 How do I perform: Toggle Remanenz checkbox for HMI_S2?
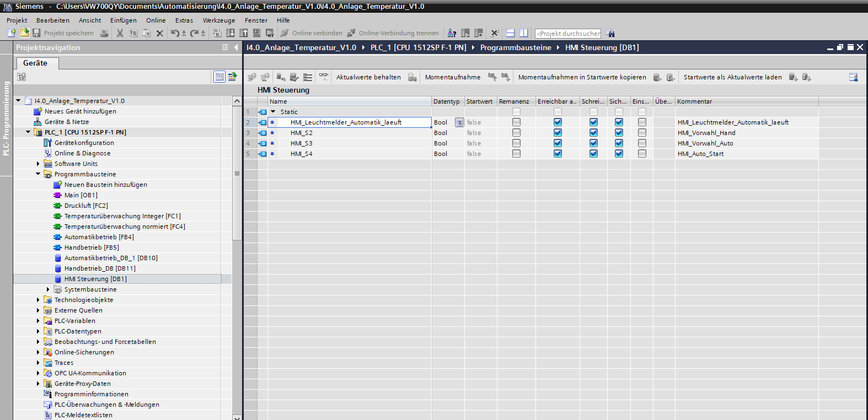tap(516, 133)
